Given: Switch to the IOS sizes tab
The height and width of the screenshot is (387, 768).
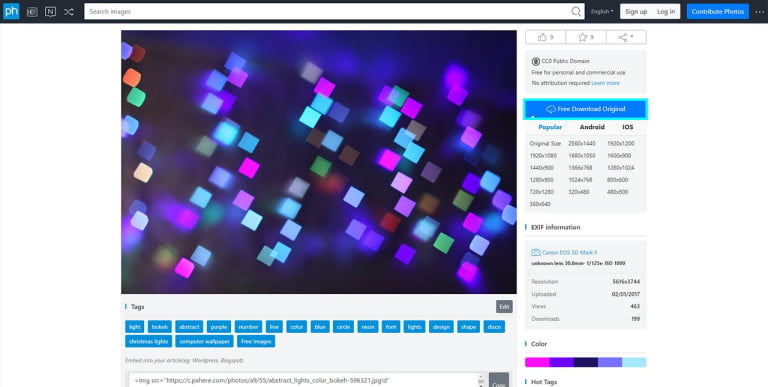Looking at the screenshot, I should tap(628, 127).
